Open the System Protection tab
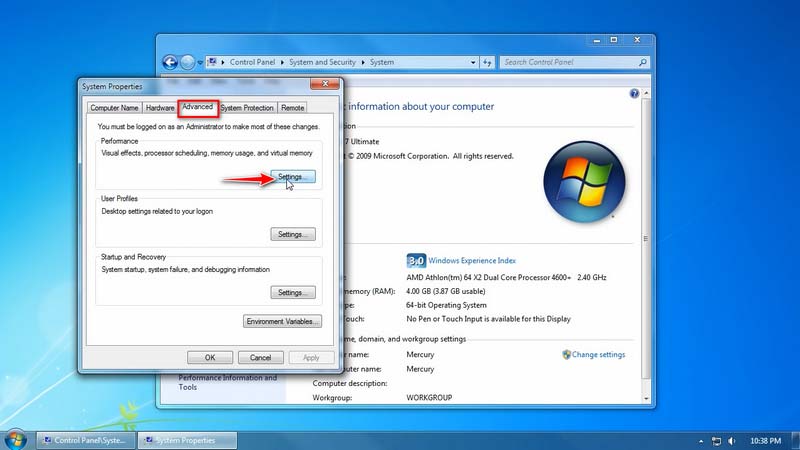 pos(247,108)
